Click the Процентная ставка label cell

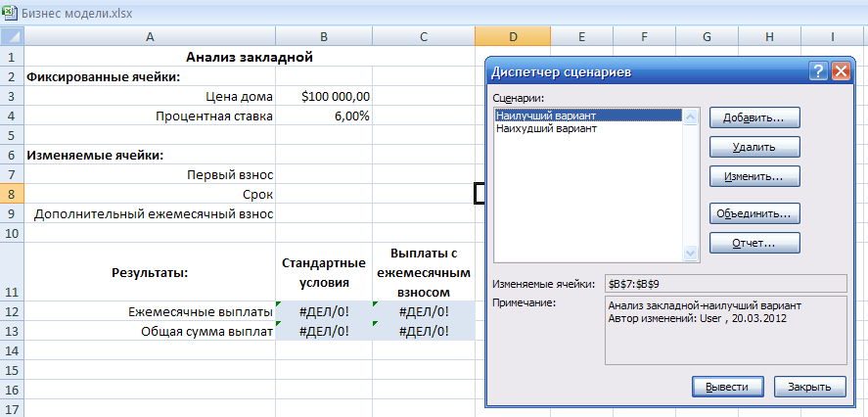tap(150, 116)
